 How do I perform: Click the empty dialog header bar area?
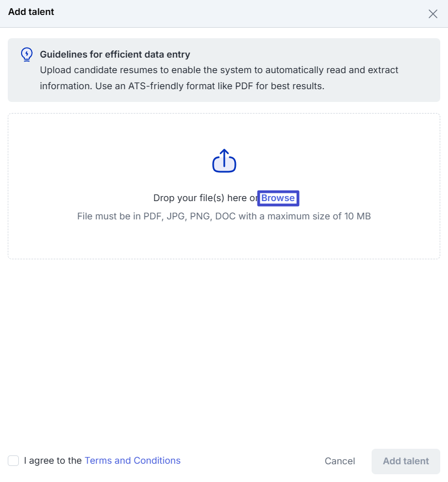[x=222, y=13]
